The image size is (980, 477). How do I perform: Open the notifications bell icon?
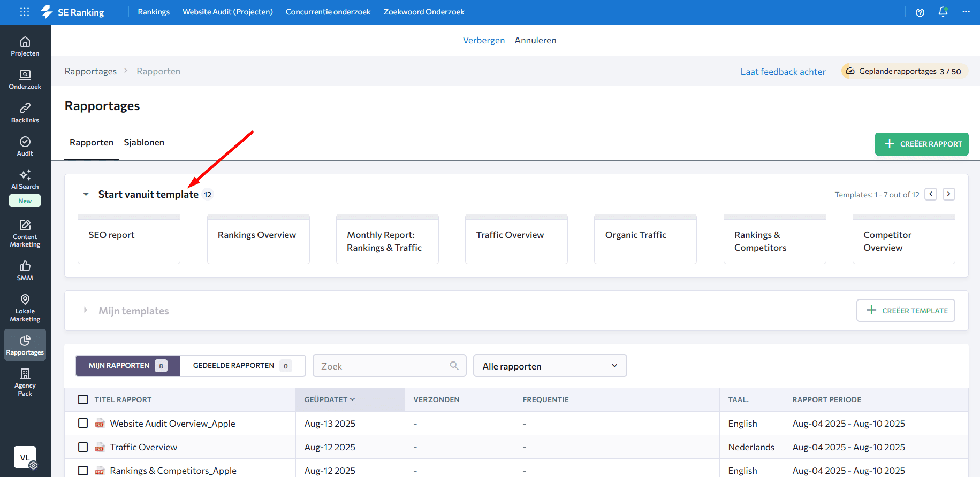point(943,12)
